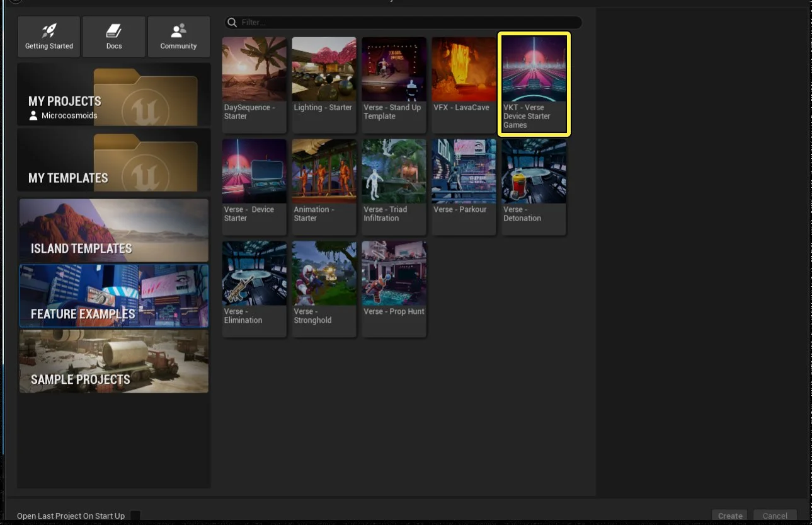Switch to Feature Examples category
This screenshot has height=525, width=812.
[114, 296]
